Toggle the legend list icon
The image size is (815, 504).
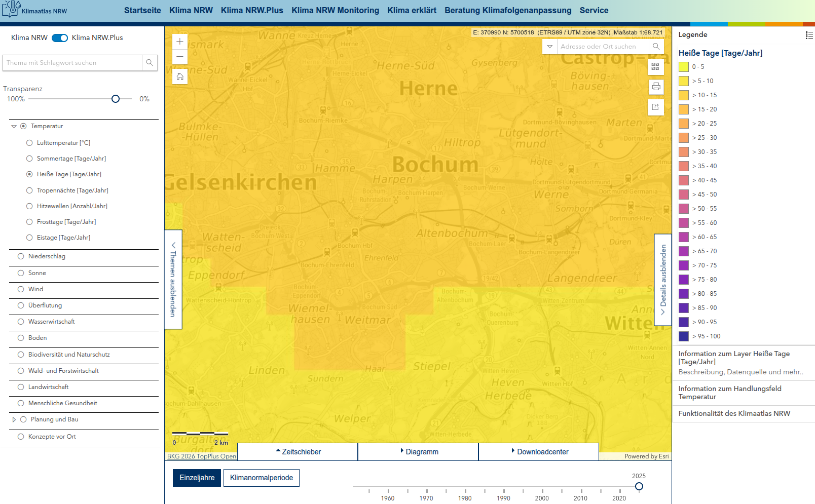809,35
